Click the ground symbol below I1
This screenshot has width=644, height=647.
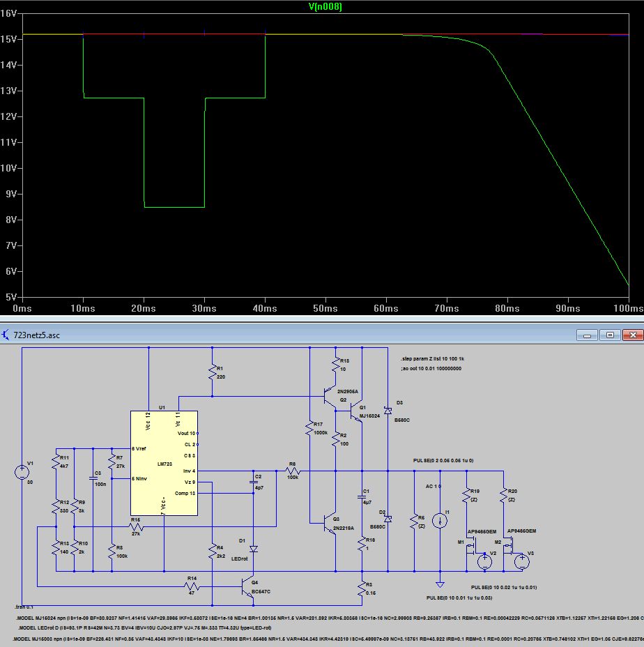440,584
